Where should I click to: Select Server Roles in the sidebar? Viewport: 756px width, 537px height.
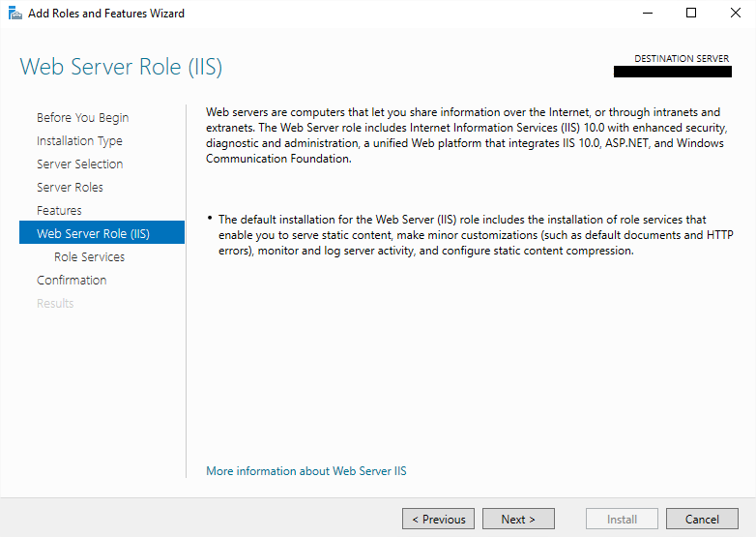click(70, 188)
